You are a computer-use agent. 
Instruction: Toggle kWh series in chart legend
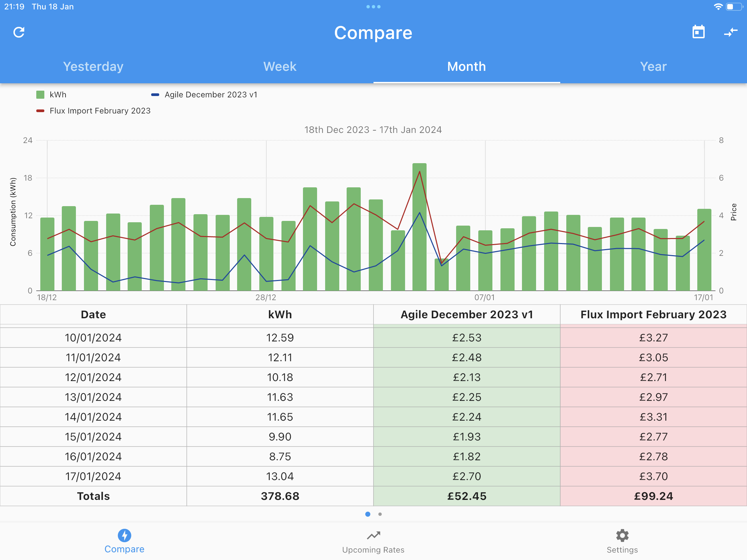(x=51, y=95)
